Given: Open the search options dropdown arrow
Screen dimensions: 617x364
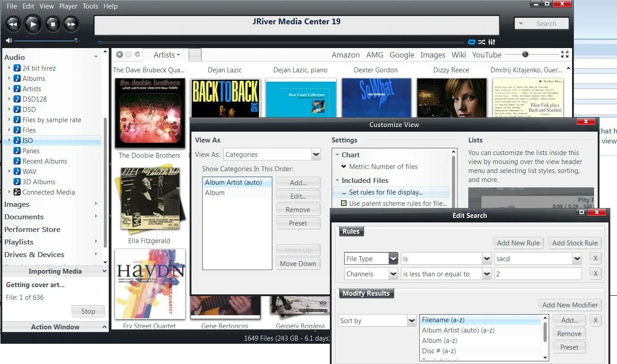Looking at the screenshot, I should [521, 24].
